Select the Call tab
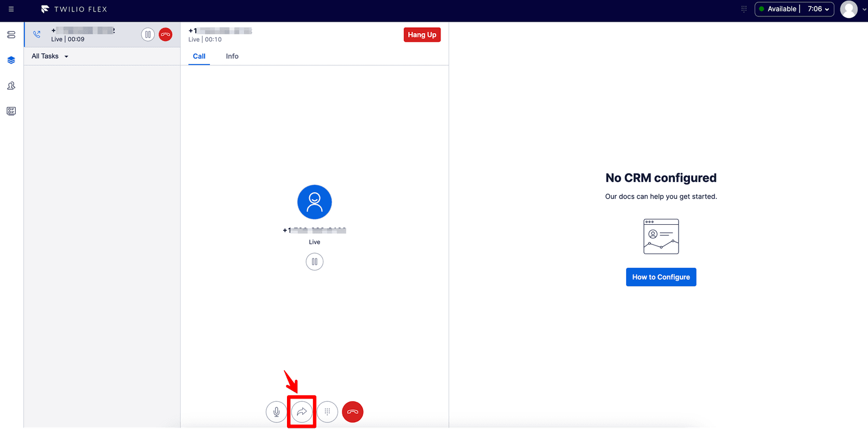 [199, 56]
